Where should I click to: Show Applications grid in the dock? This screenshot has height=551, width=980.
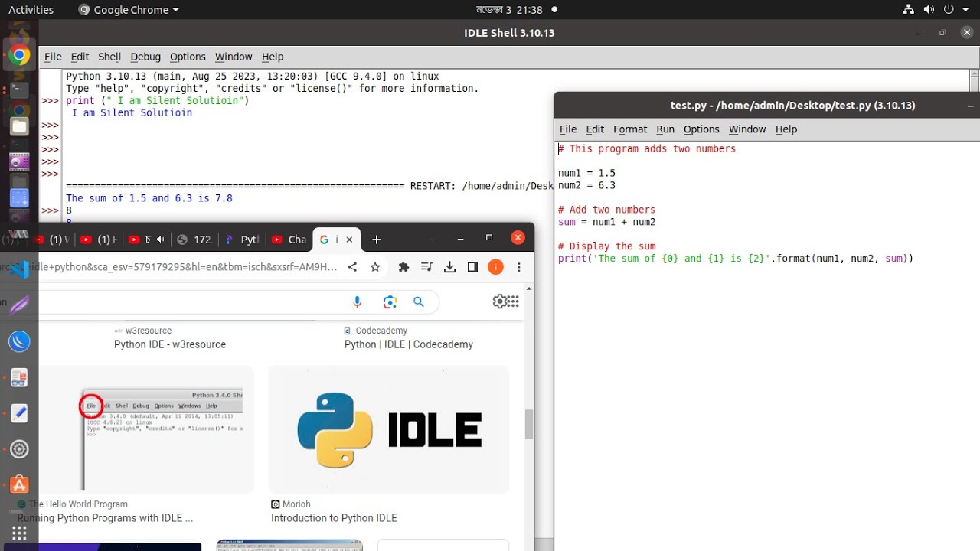20,533
